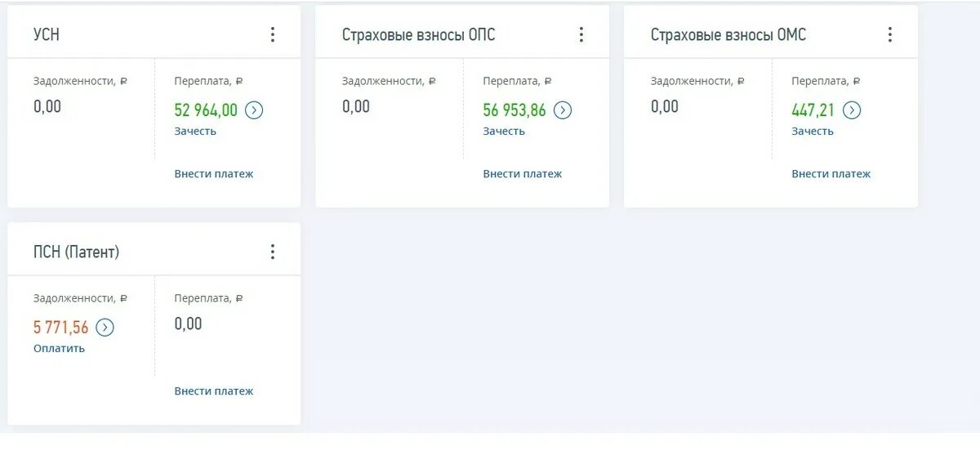Viewport: 980px width, 451px height.
Task: Click Внести платеж on the ОМС card
Action: click(831, 174)
